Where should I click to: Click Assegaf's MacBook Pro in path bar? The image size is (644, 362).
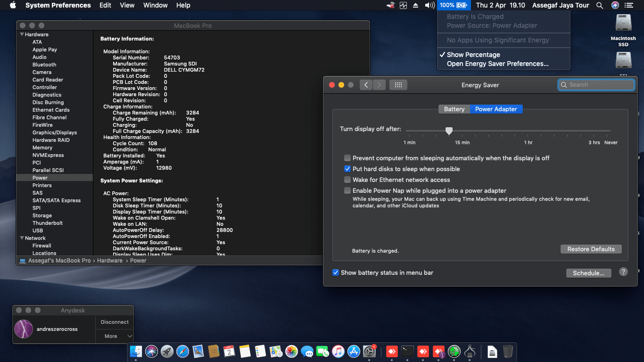(x=59, y=260)
